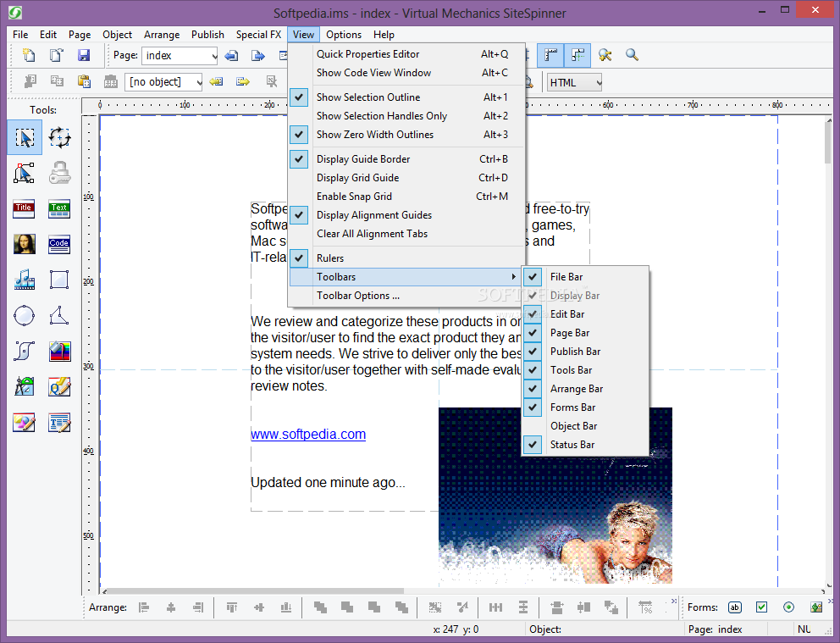Select the multimedia music tool

(25, 280)
